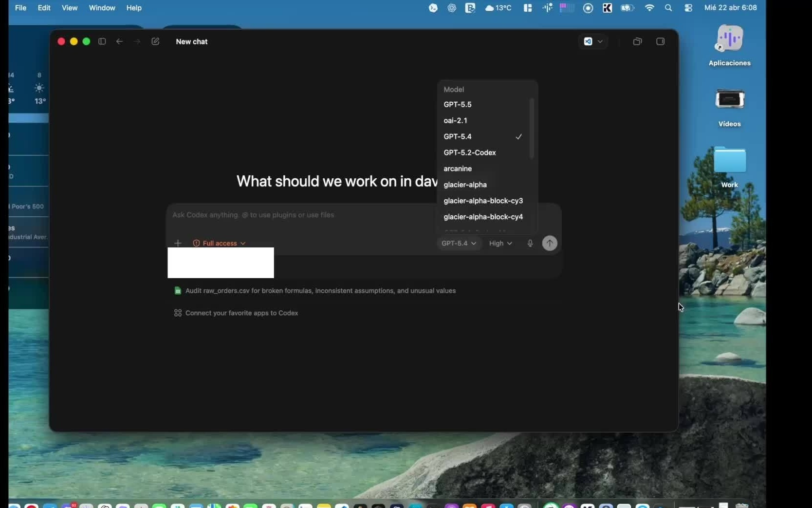Open ChatGPT from the macOS menu bar
This screenshot has height=508, width=812.
(452, 8)
